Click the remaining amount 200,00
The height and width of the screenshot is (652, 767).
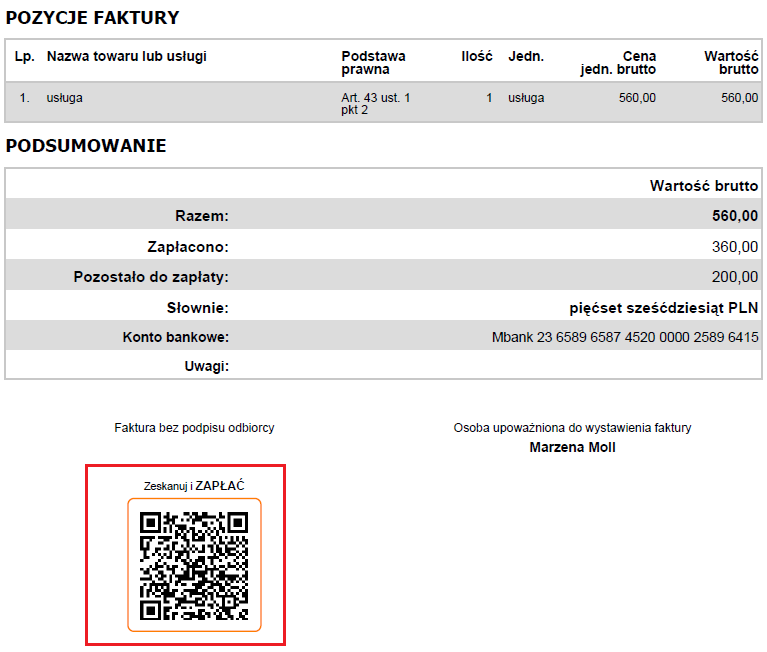[735, 277]
